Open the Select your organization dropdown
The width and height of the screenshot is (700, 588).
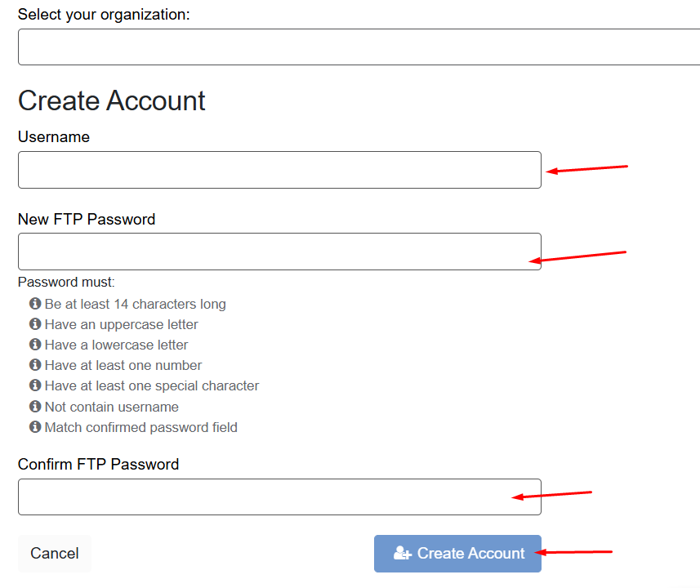[x=359, y=47]
